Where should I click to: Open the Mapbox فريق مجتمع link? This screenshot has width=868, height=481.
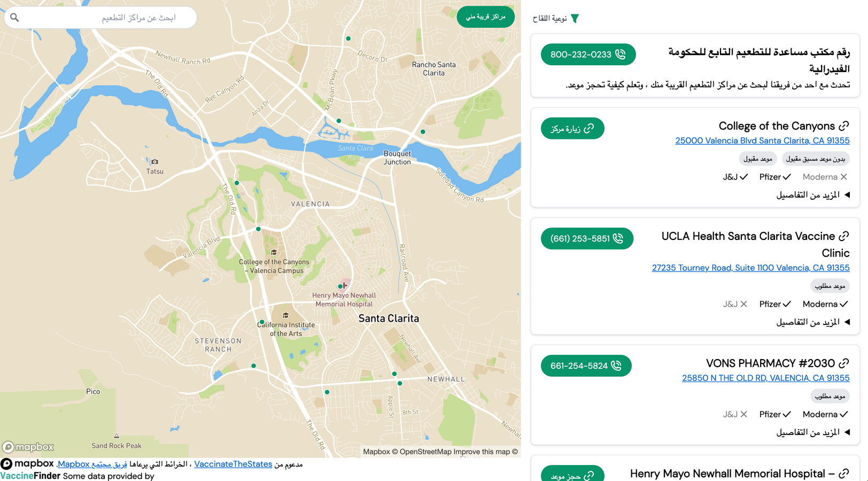(92, 464)
